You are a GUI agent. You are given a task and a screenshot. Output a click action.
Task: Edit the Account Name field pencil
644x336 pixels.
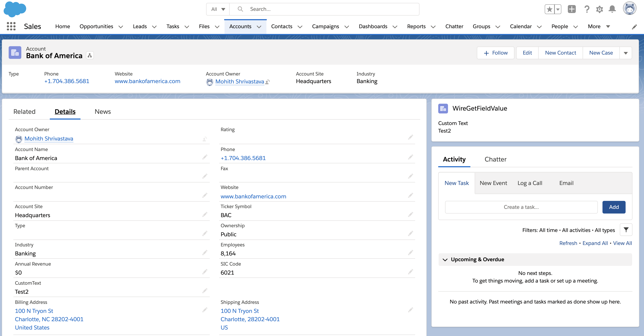[x=205, y=157]
